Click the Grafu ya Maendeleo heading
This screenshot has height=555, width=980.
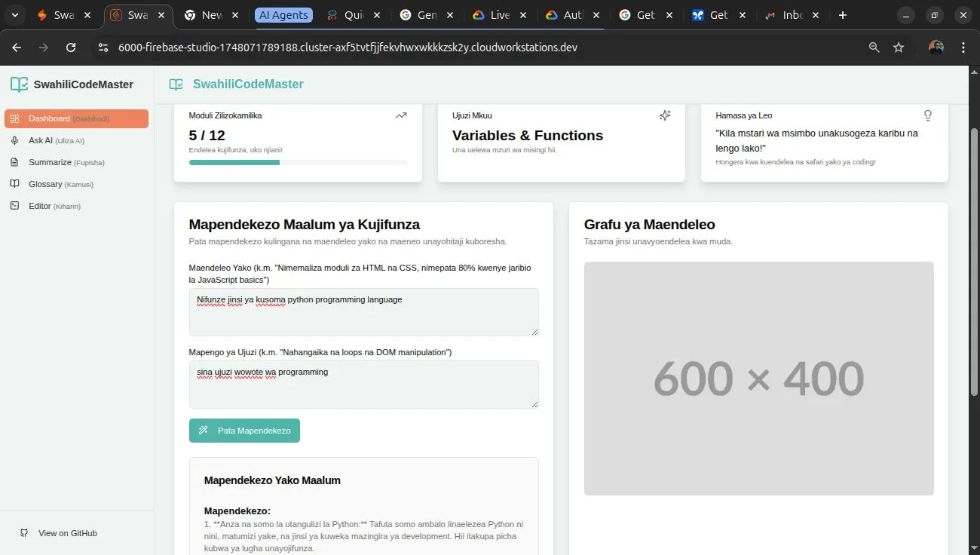650,225
